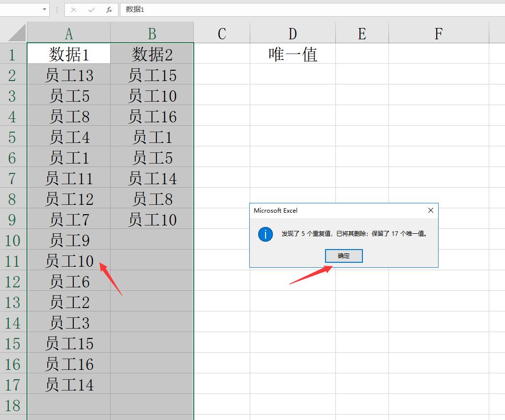Image resolution: width=505 pixels, height=420 pixels.
Task: Select cell B1 labeled 数据2
Action: pos(152,54)
